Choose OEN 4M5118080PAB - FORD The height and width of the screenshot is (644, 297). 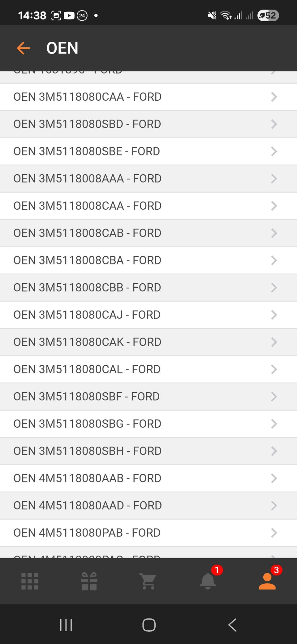[148, 533]
